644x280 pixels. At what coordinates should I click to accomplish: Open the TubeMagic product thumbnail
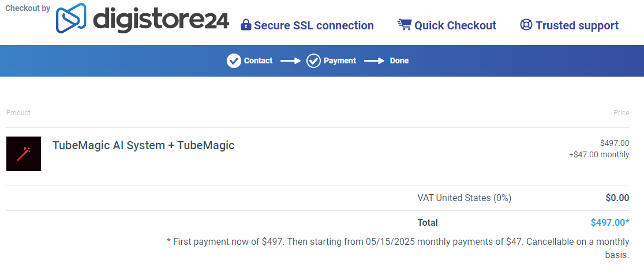(24, 154)
